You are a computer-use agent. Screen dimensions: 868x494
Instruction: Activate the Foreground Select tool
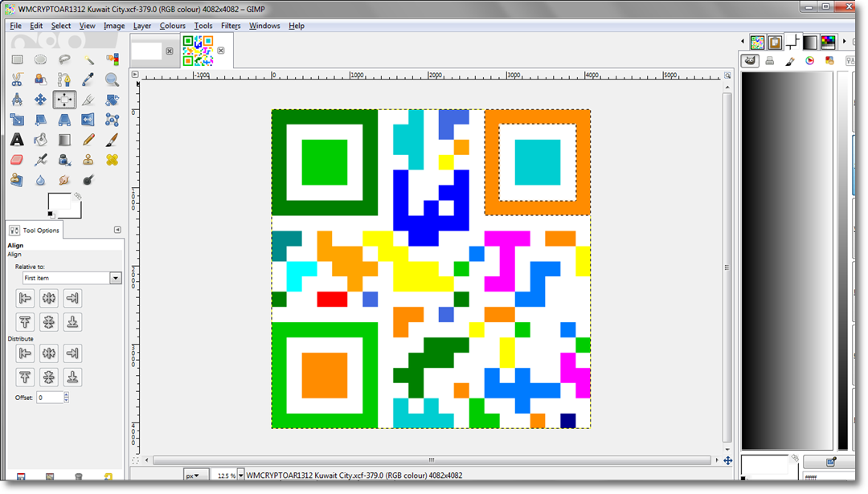pos(40,80)
